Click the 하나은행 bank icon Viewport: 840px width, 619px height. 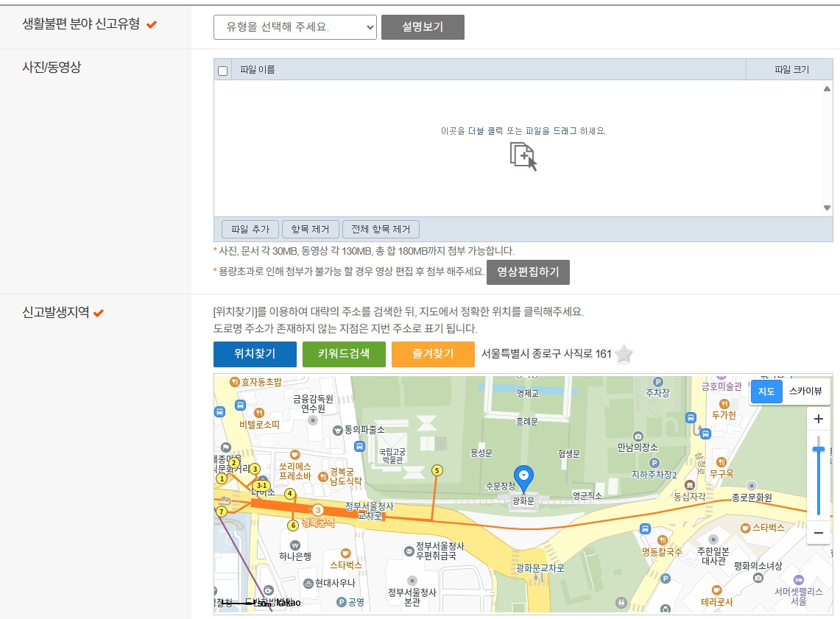pos(294,545)
